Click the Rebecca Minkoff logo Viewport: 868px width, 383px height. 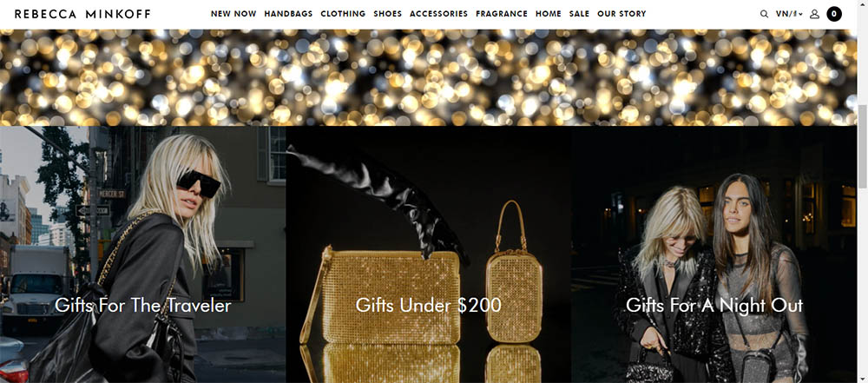point(82,14)
